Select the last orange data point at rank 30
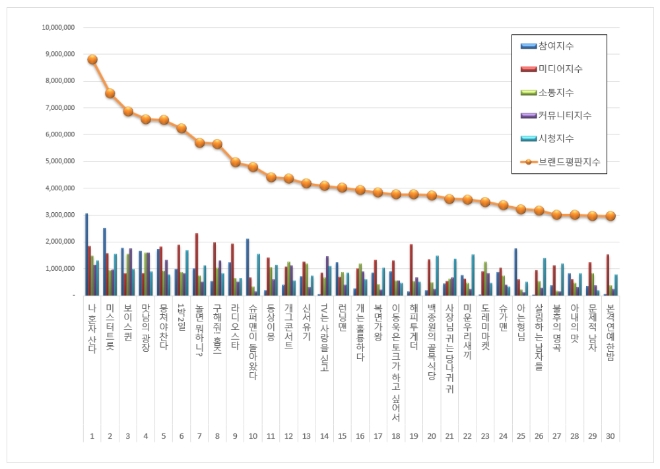Screen dimensions: 660x469 [x=610, y=216]
